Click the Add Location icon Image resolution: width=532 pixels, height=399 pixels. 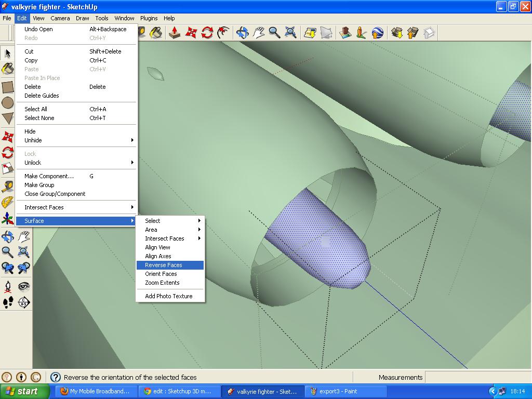pyautogui.click(x=310, y=33)
